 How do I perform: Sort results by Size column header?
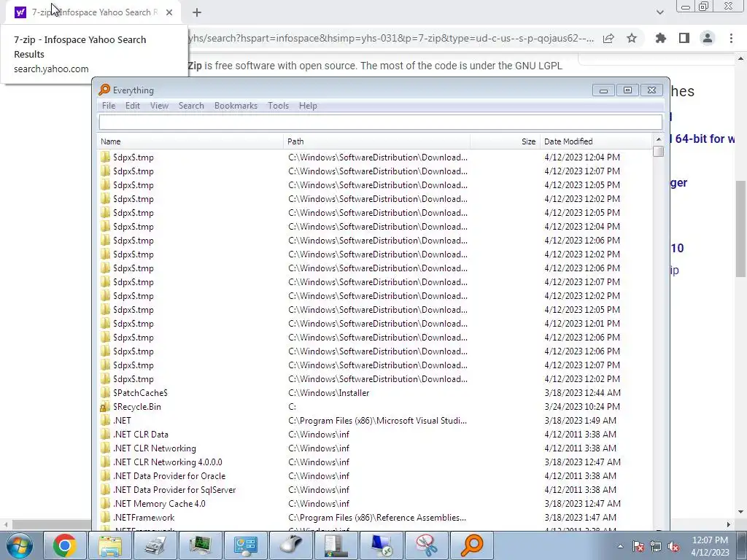[x=505, y=141]
